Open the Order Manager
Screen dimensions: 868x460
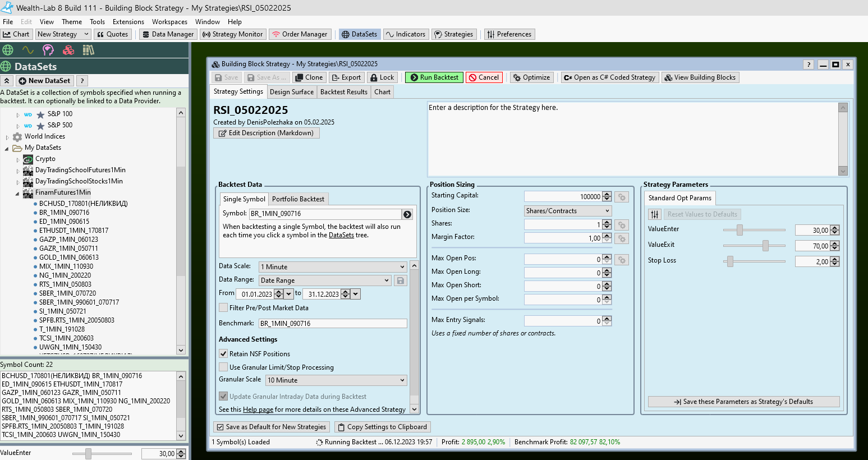(x=300, y=34)
